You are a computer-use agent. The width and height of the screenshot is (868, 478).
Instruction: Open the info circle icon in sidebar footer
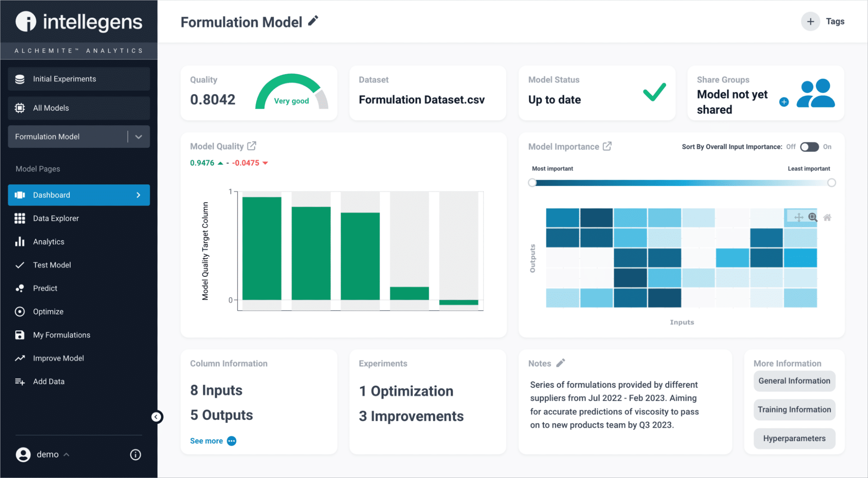(135, 455)
